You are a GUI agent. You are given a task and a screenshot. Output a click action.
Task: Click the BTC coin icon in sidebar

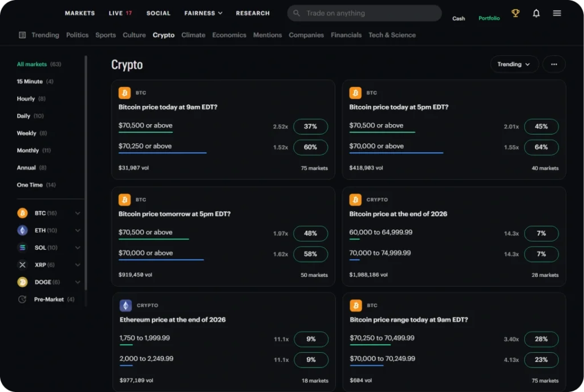click(22, 213)
